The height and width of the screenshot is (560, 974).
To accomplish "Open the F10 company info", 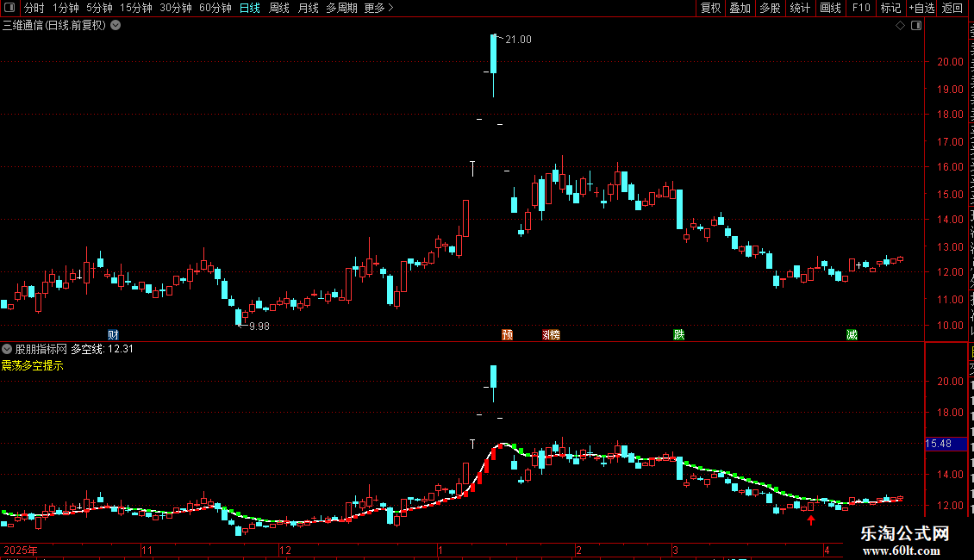I will point(861,8).
